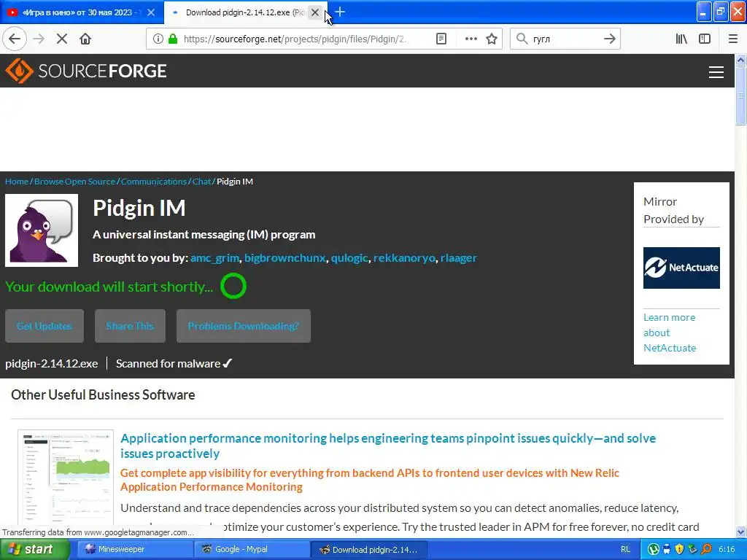
Task: Click page scrollbar up arrow
Action: 740,60
